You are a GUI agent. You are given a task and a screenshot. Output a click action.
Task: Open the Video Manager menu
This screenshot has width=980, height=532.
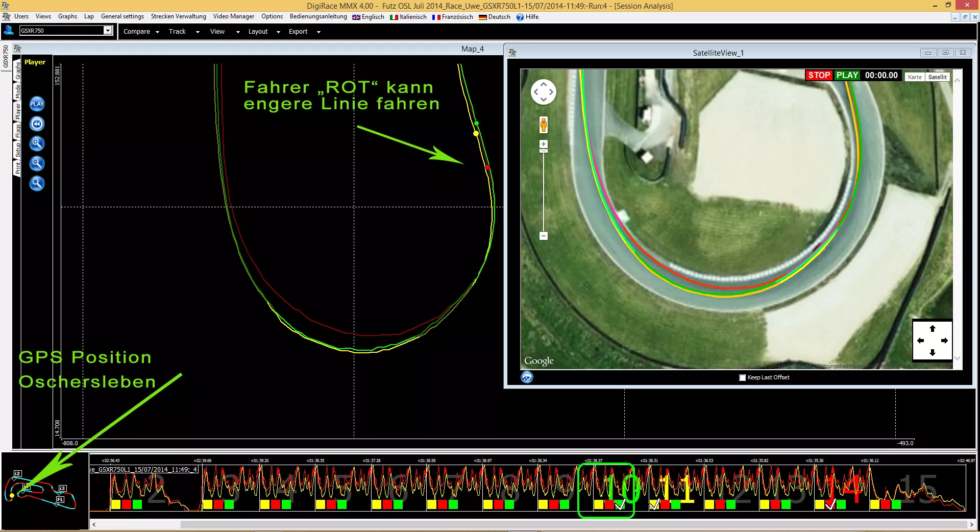pos(233,16)
